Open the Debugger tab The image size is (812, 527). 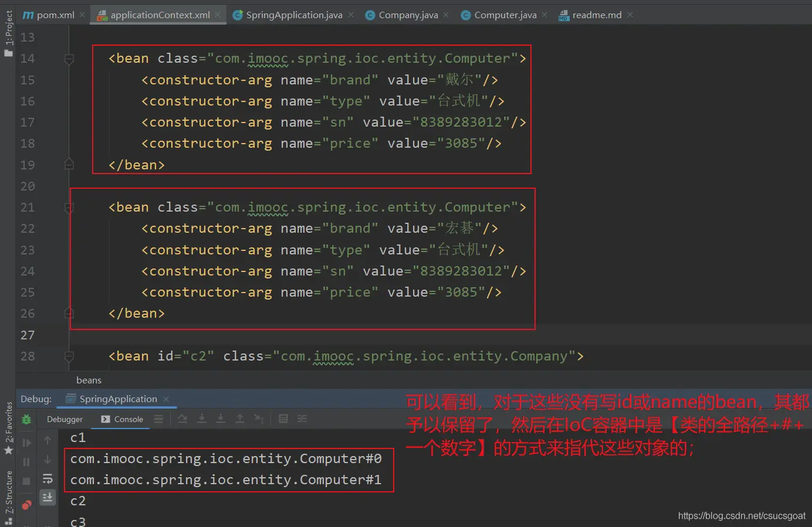65,419
